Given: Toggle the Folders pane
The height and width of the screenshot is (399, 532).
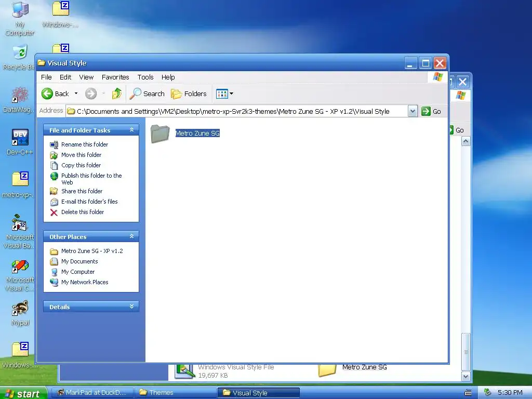Looking at the screenshot, I should point(189,94).
